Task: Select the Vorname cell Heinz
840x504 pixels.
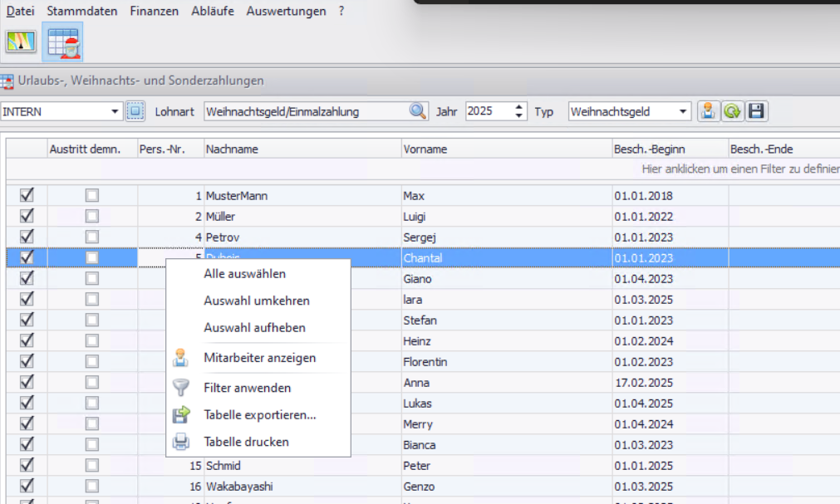Action: (x=507, y=340)
